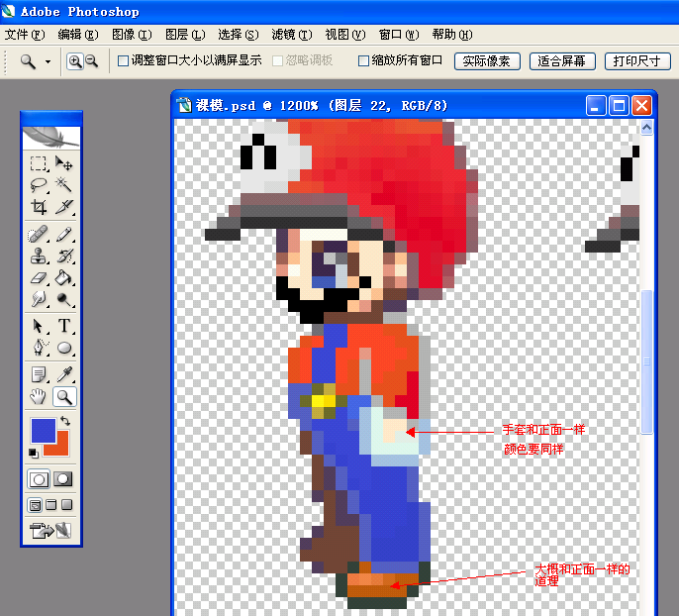
Task: Click the vertical scrollbar thumb of 裸模.psd
Action: pyautogui.click(x=646, y=362)
